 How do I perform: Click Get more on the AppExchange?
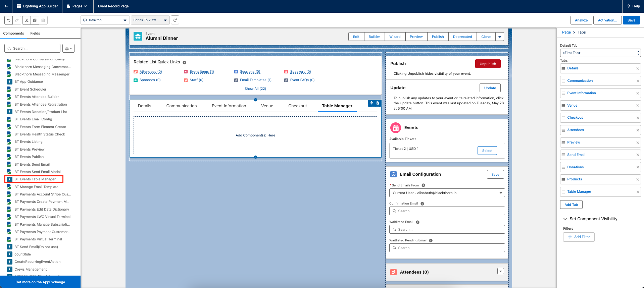click(x=40, y=282)
